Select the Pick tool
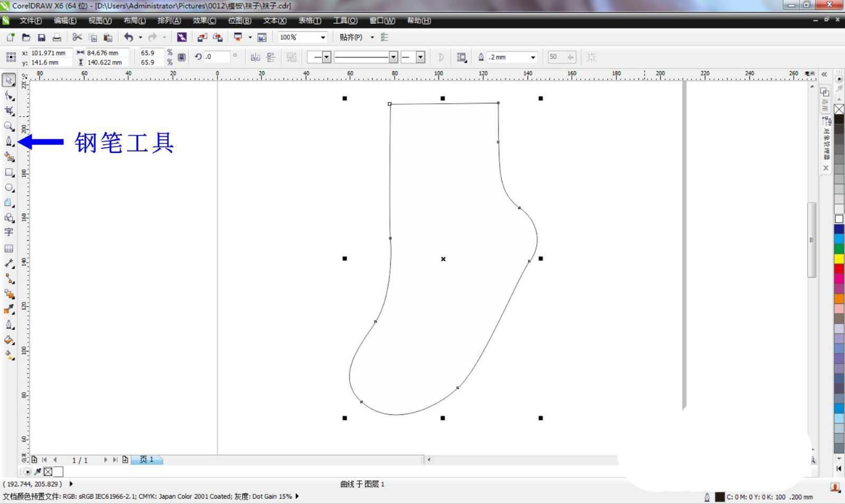Image resolution: width=845 pixels, height=504 pixels. tap(9, 80)
